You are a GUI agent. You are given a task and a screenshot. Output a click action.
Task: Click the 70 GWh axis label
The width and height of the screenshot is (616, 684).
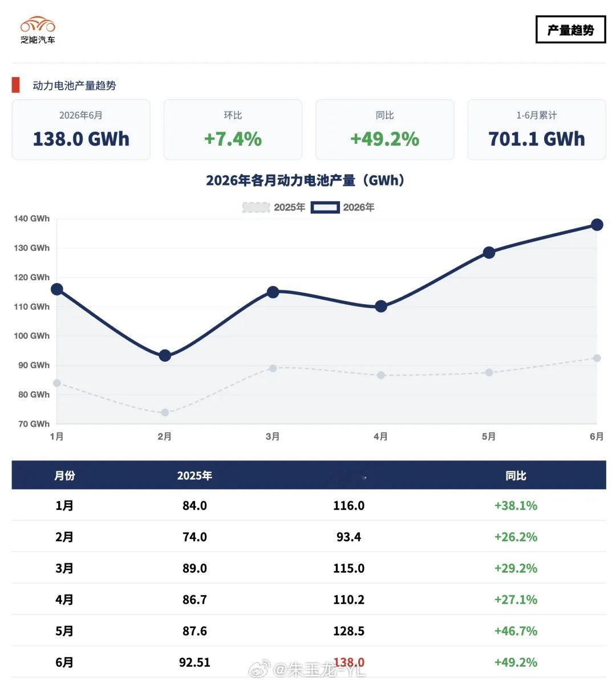(34, 424)
